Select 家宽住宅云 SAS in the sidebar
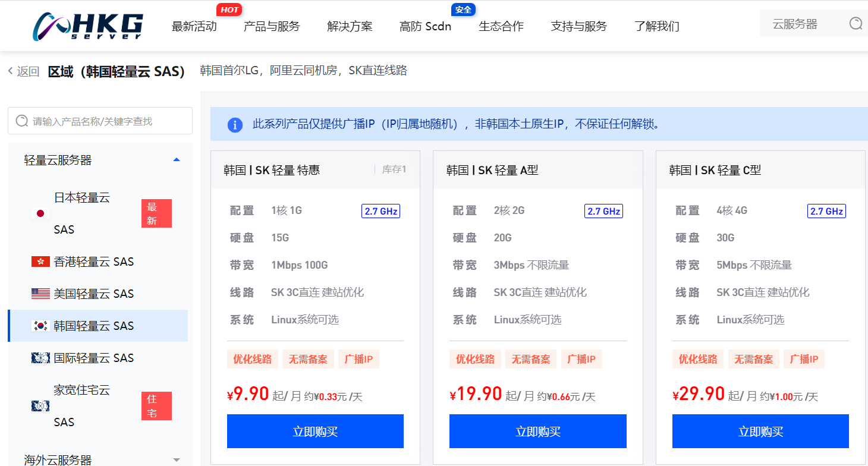868x466 pixels. (98, 406)
